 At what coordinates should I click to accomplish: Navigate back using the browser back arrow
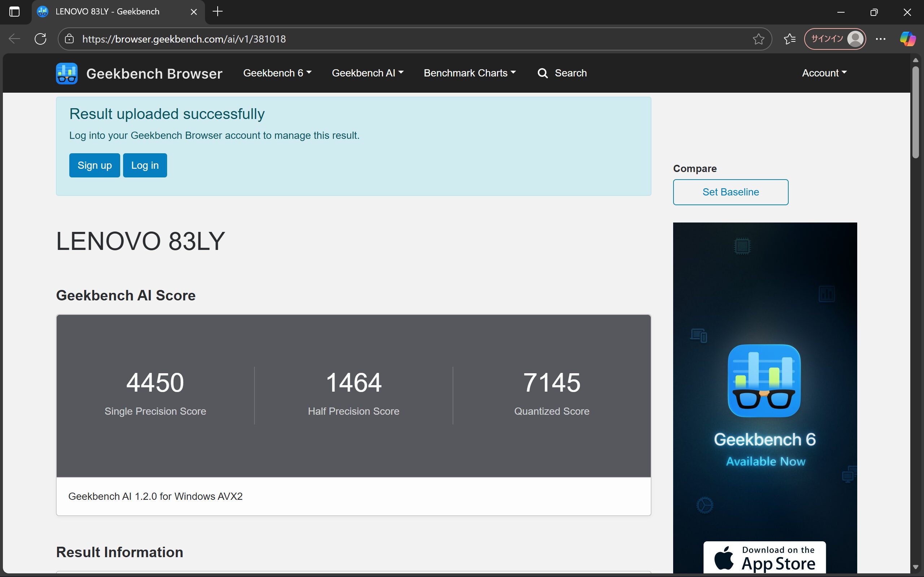[x=14, y=39]
